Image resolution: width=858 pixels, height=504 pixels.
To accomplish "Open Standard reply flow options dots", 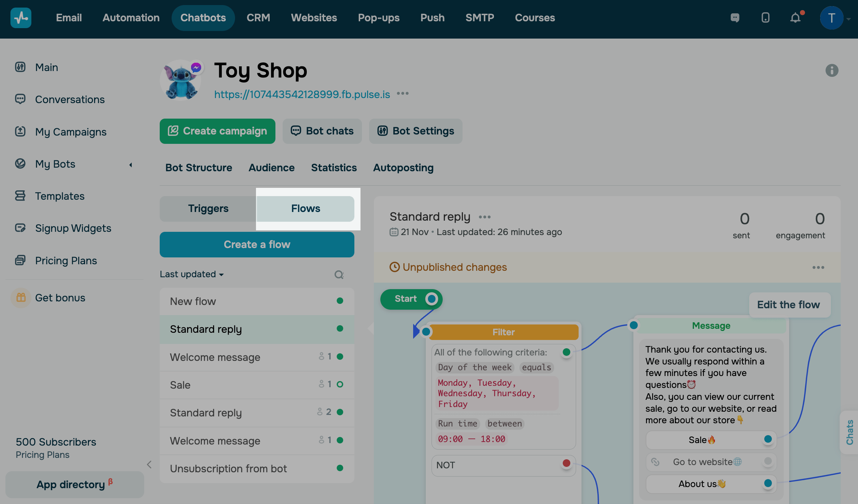I will tap(485, 217).
